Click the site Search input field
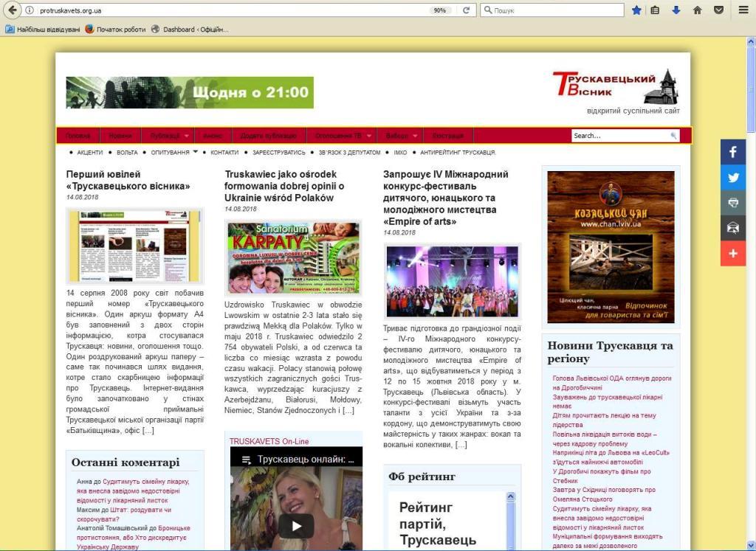 click(x=620, y=136)
